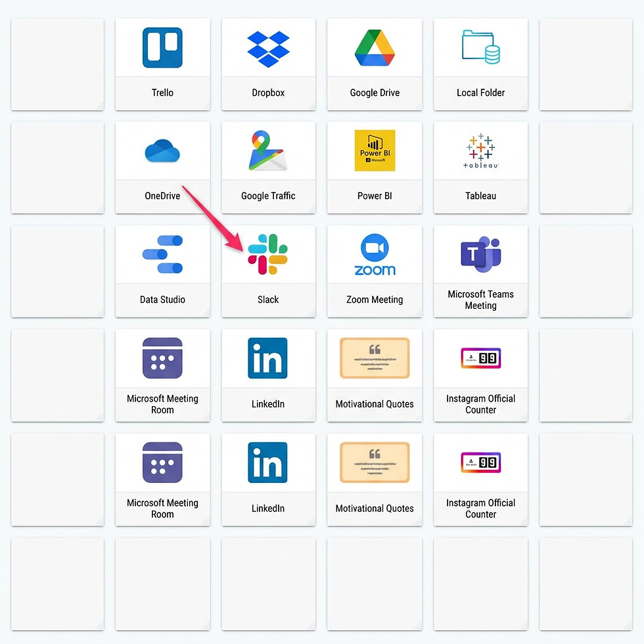Select the Zoom camera icon
Viewport: 644px width, 644px height.
click(375, 254)
